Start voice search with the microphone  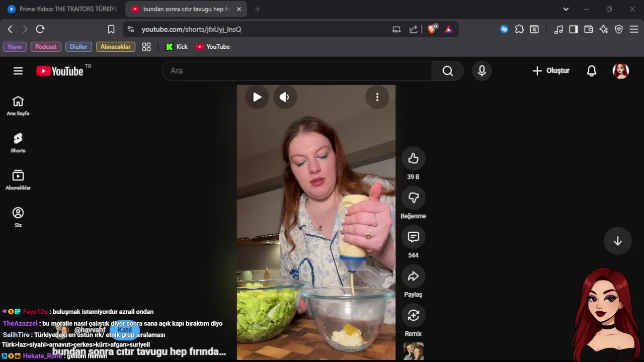482,71
